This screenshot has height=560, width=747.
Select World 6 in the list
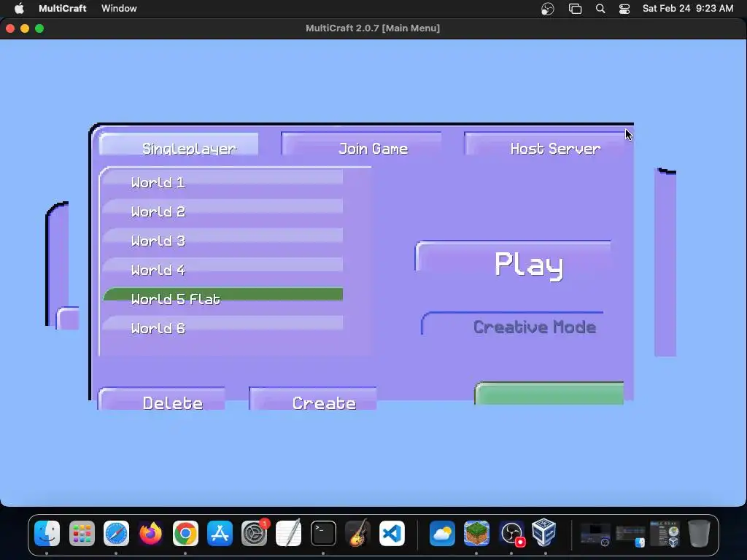223,327
